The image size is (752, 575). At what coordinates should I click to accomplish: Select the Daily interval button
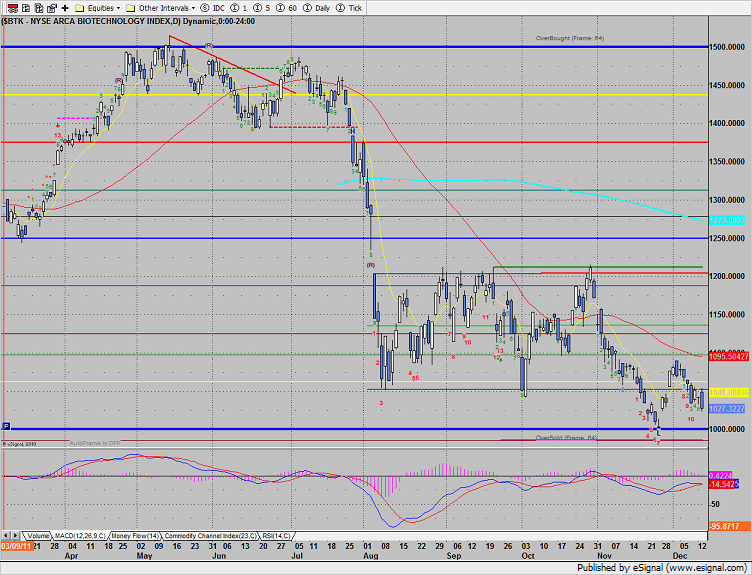[x=316, y=8]
